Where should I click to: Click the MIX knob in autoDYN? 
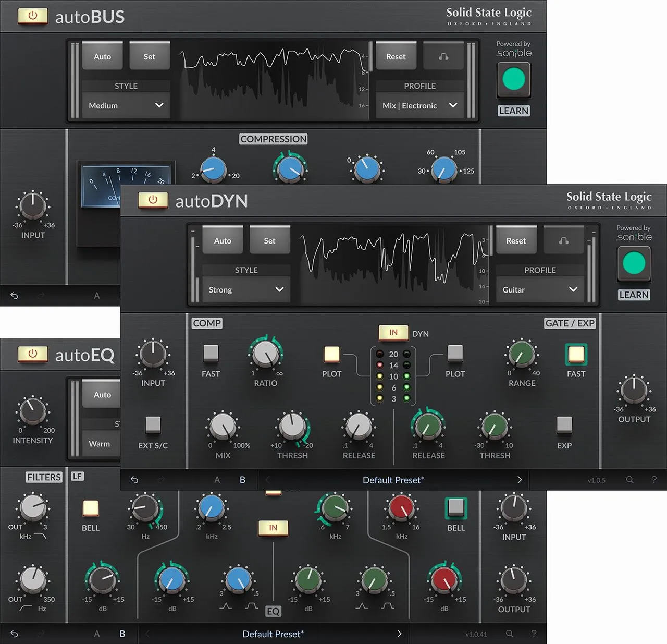click(x=223, y=427)
